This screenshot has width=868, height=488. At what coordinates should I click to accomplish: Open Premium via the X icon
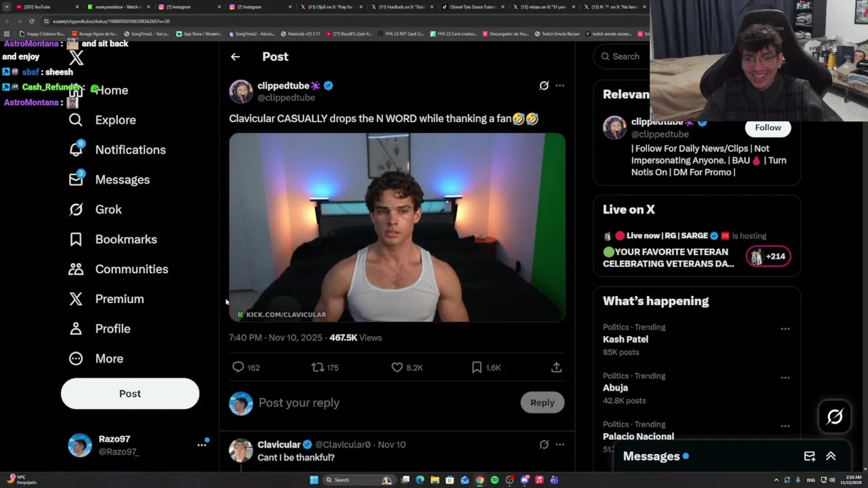click(x=76, y=299)
